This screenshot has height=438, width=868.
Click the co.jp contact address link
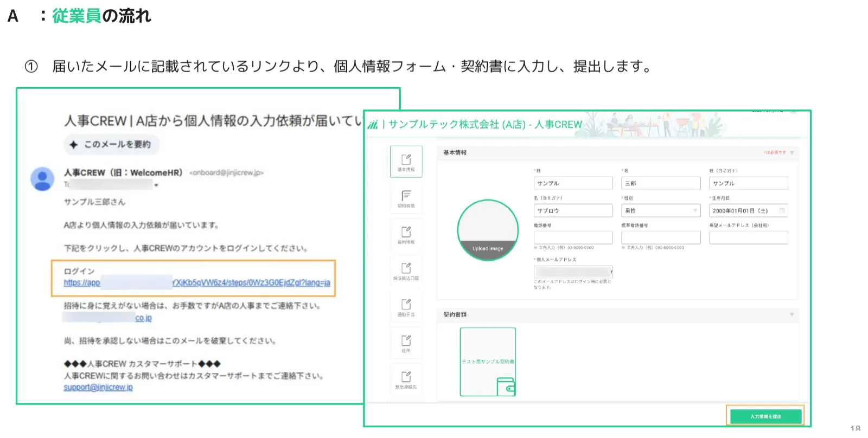(x=143, y=318)
